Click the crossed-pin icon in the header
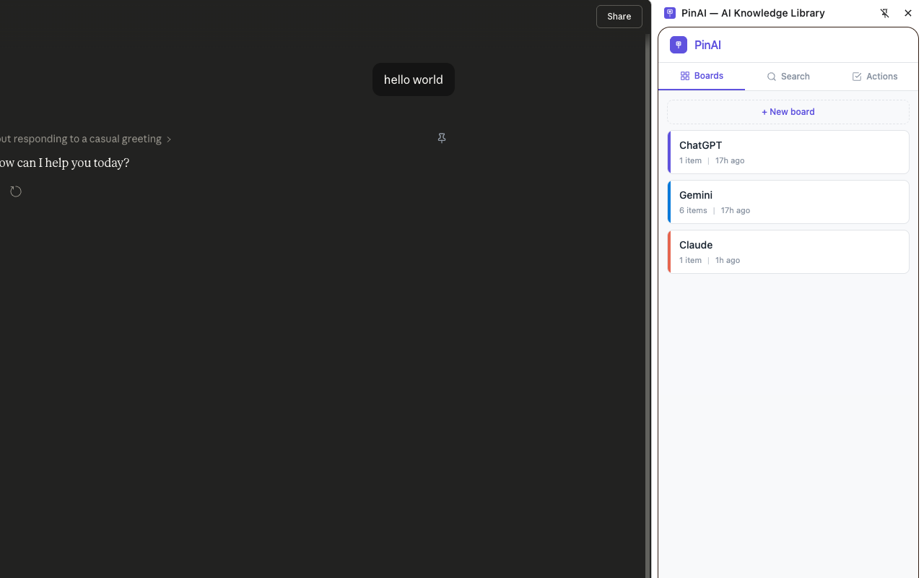 (884, 12)
